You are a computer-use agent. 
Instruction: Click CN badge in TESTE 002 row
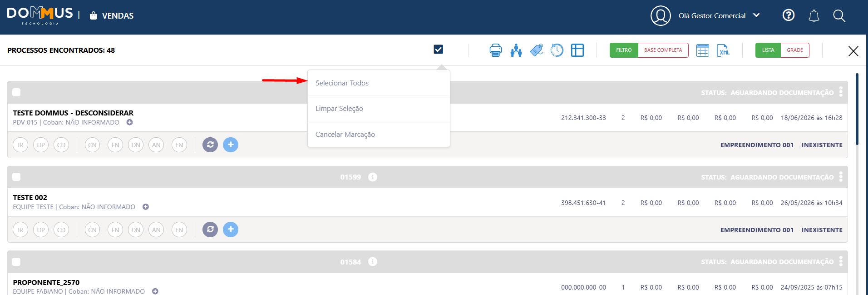pyautogui.click(x=92, y=230)
